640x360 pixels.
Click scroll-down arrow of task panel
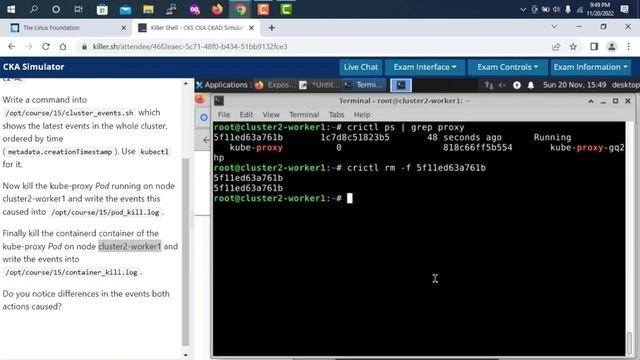click(186, 355)
